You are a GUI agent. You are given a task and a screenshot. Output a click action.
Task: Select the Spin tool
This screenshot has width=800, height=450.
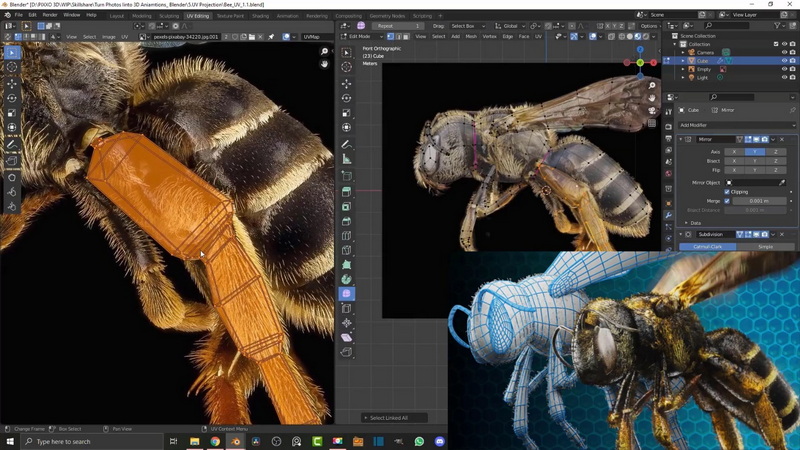(346, 279)
